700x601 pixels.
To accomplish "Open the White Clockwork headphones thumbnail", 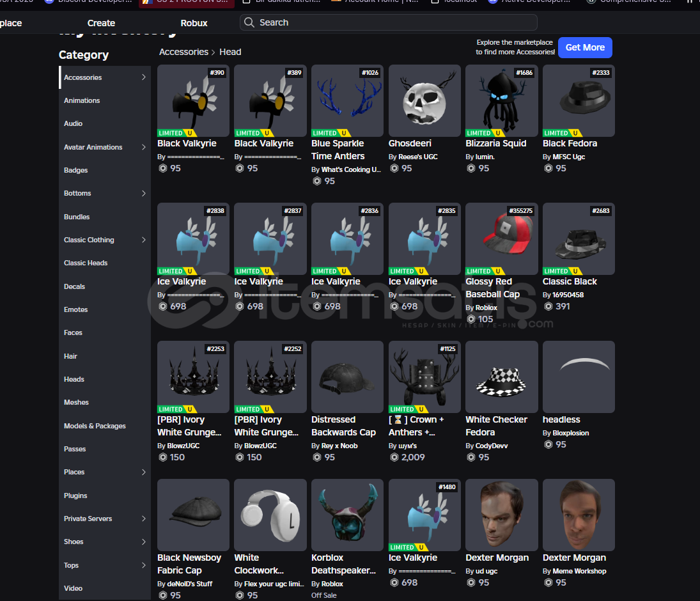I will pos(270,515).
